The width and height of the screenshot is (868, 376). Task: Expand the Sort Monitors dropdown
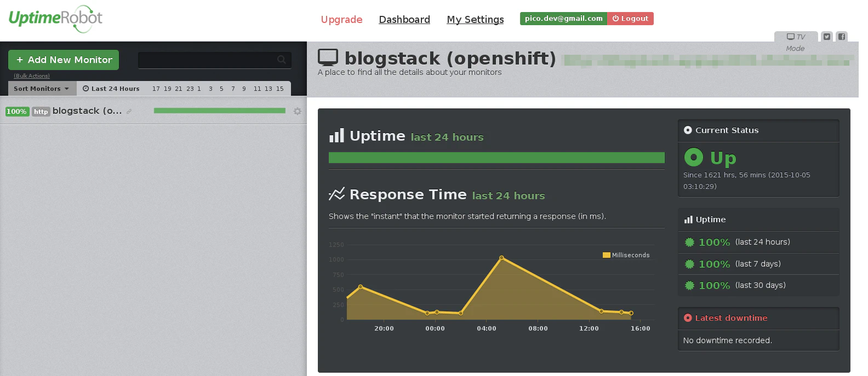click(x=42, y=89)
